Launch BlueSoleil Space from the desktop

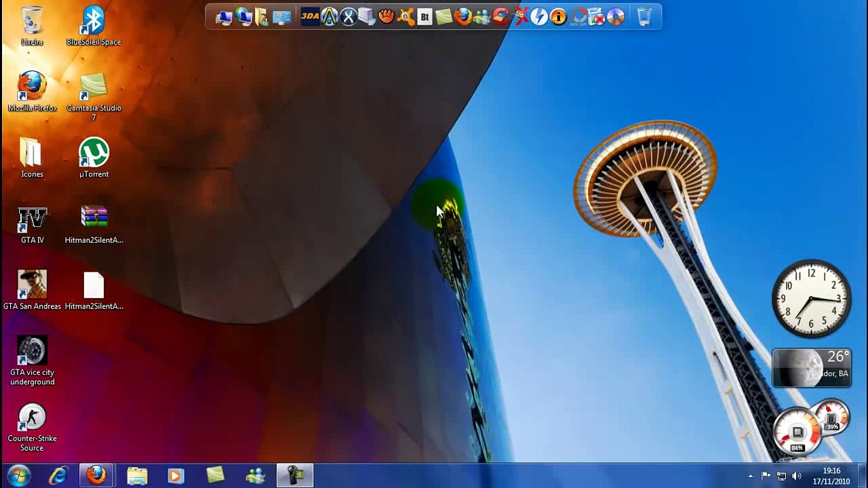[94, 26]
